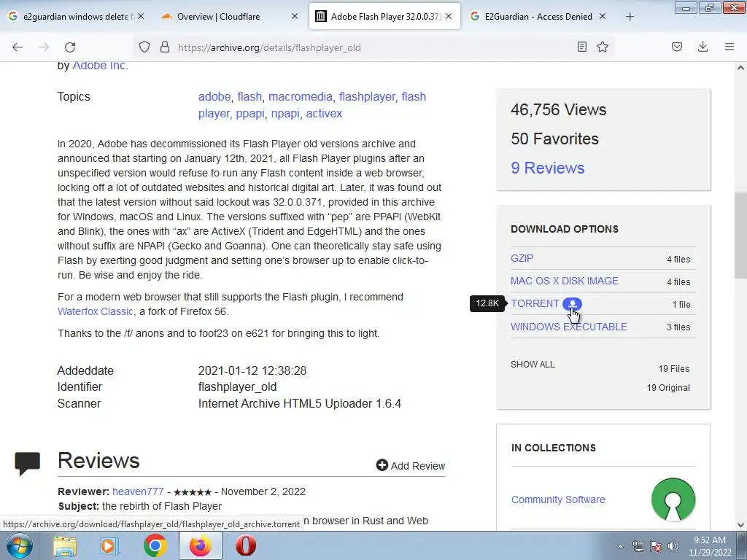Click the ppapi topic link
Screen dimensions: 747x560
tap(250, 114)
